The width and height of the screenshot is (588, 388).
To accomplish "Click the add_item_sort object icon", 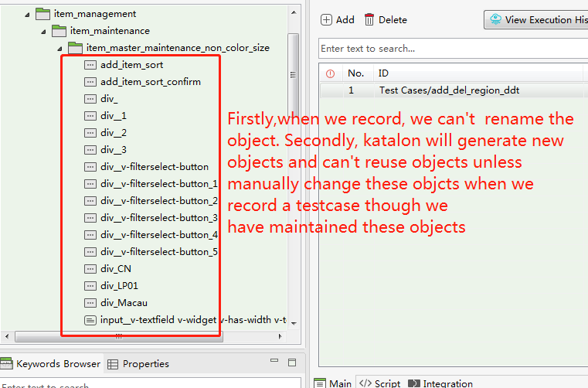I will [90, 65].
